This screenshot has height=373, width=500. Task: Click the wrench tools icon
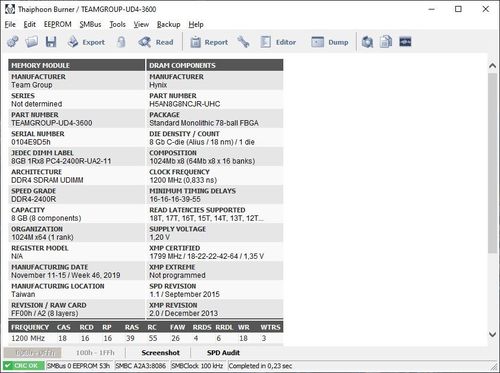tap(243, 42)
